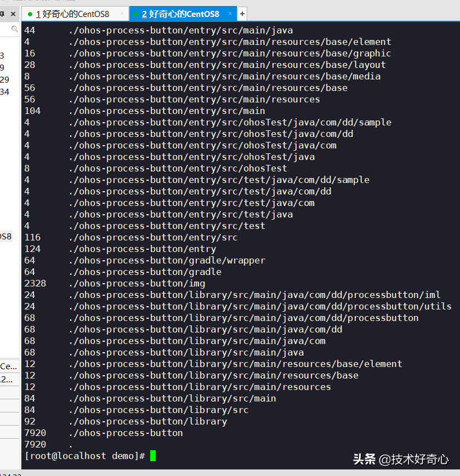The width and height of the screenshot is (460, 476).
Task: Click the line showing total 7920
Action: (x=34, y=444)
